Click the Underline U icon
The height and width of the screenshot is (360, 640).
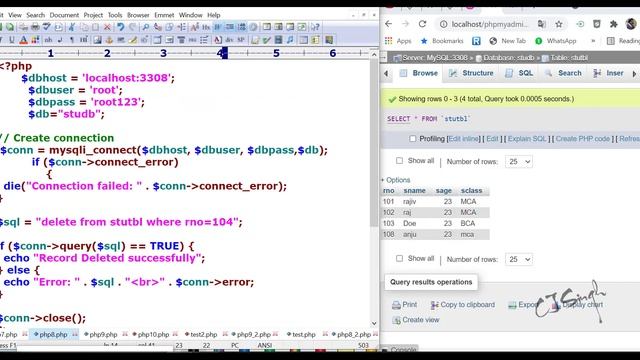tap(11, 40)
